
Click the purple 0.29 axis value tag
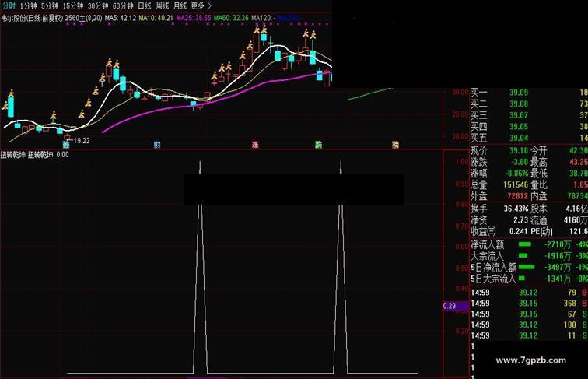pos(456,306)
